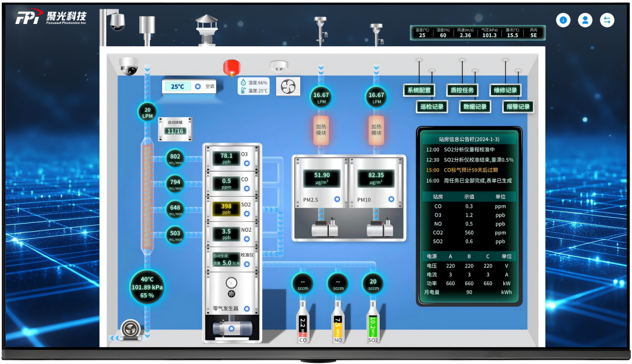Open the 质控任务 hanging sign menu
This screenshot has width=632, height=364.
click(x=462, y=90)
